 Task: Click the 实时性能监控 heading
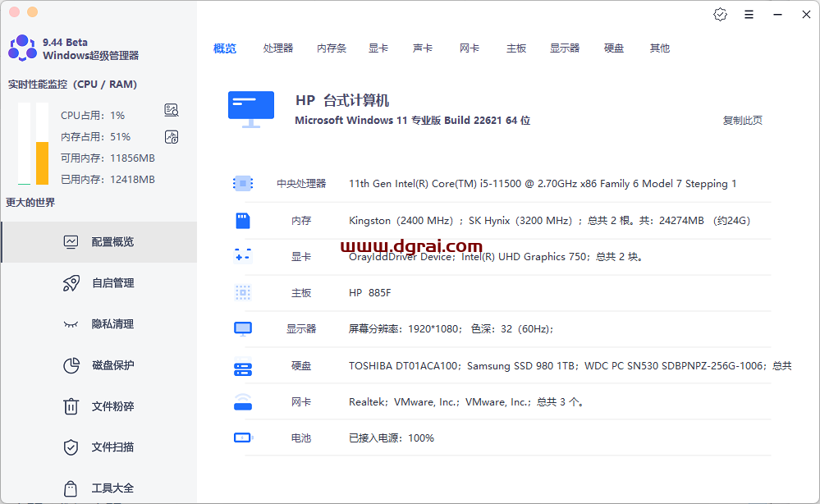[72, 85]
